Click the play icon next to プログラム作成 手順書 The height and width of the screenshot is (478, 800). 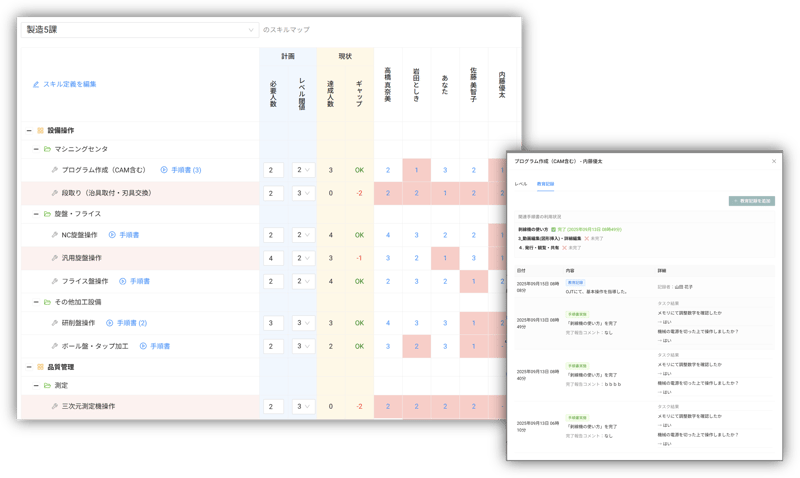coord(164,170)
